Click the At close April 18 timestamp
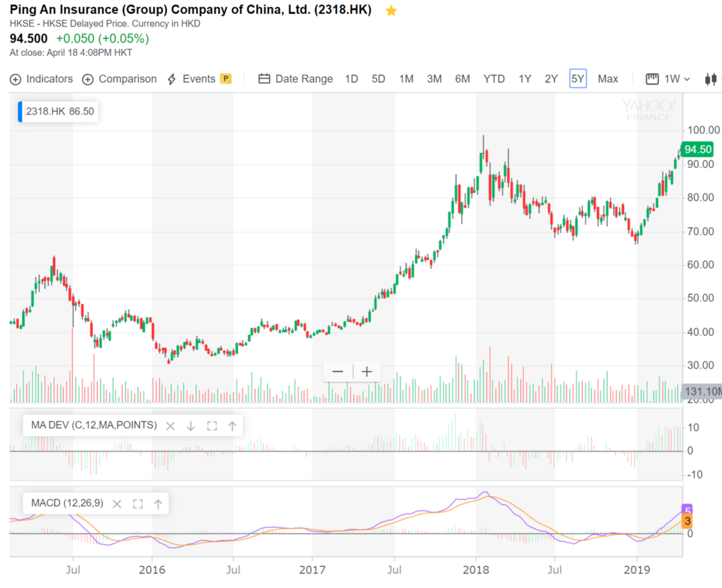 click(71, 53)
